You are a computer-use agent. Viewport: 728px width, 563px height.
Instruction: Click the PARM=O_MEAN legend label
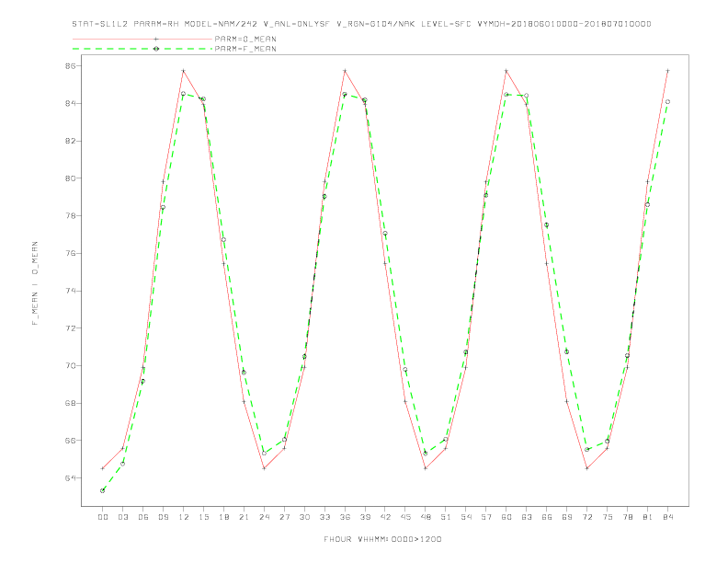245,39
